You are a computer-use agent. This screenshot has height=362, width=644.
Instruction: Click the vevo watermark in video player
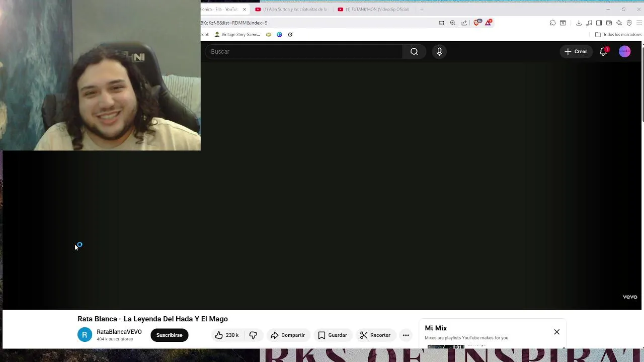pyautogui.click(x=630, y=297)
